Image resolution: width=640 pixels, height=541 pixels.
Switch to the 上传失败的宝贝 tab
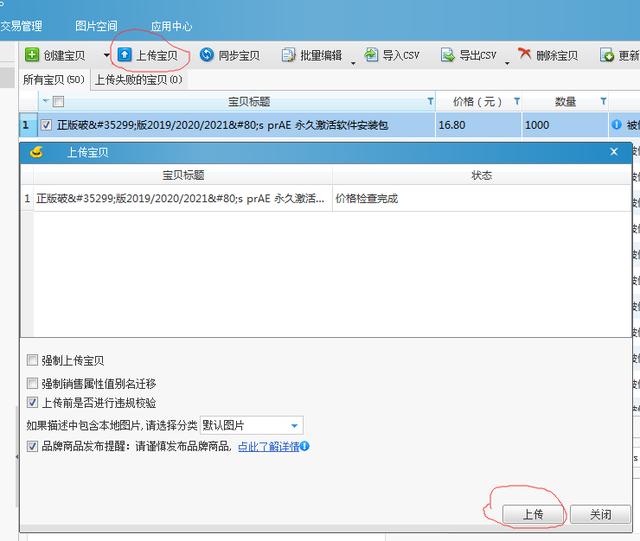pyautogui.click(x=138, y=79)
